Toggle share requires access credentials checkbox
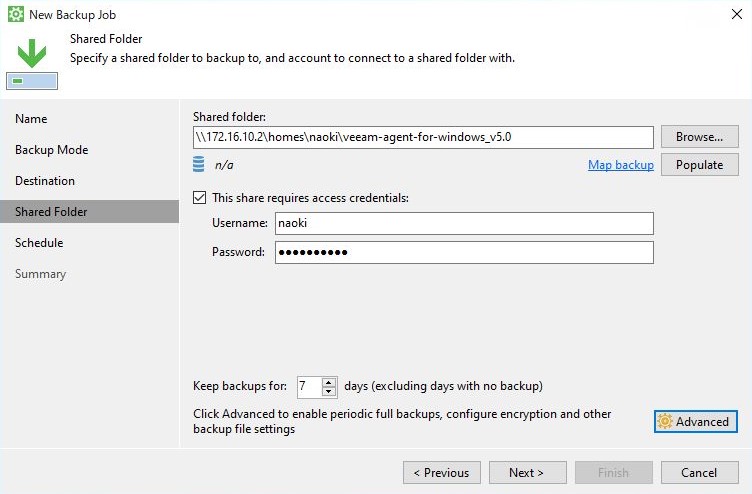The width and height of the screenshot is (752, 494). 200,198
